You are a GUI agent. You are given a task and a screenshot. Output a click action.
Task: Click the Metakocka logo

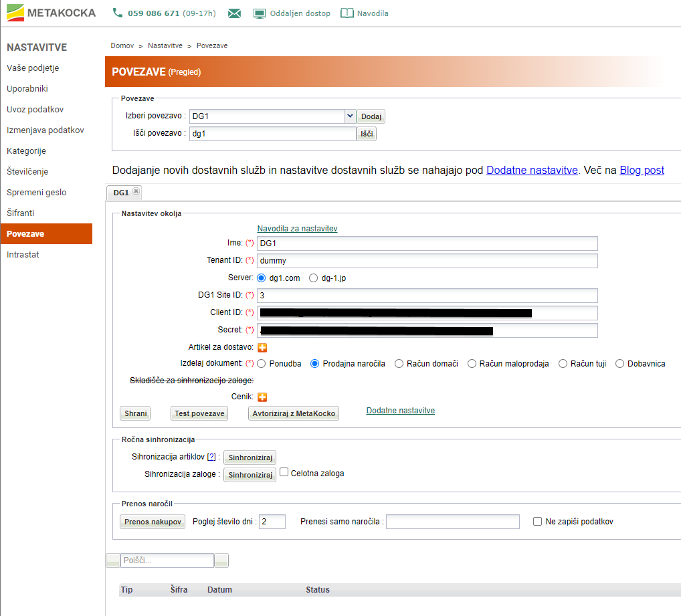52,13
